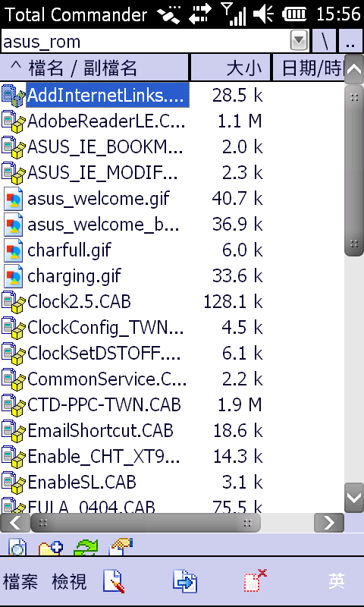Click vertical scrollbar up arrow

354,69
